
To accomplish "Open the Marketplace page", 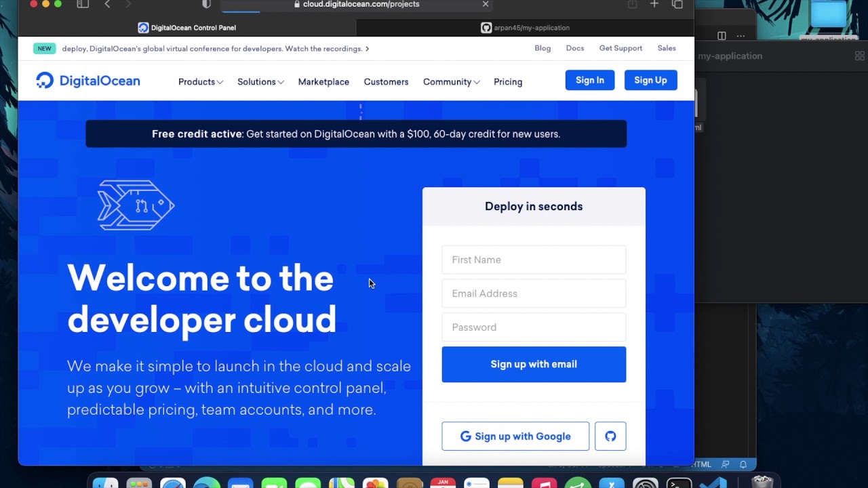I will point(323,82).
